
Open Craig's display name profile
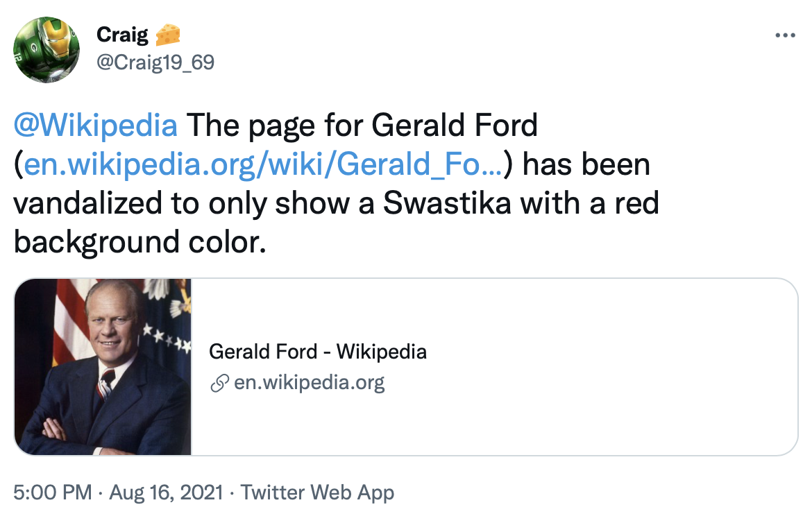pyautogui.click(x=122, y=35)
